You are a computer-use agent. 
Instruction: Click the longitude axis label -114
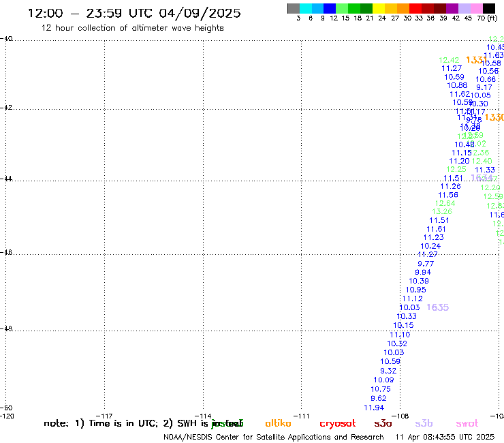(203, 416)
